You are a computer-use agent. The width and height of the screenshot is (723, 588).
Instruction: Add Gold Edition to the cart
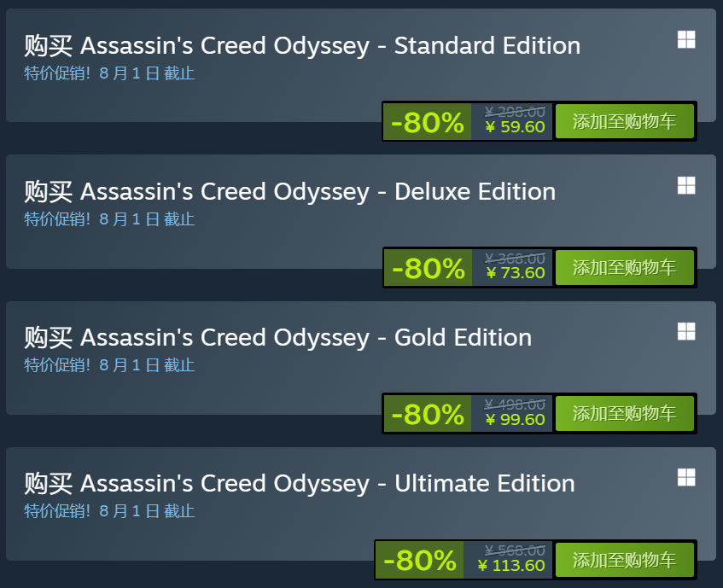(624, 413)
